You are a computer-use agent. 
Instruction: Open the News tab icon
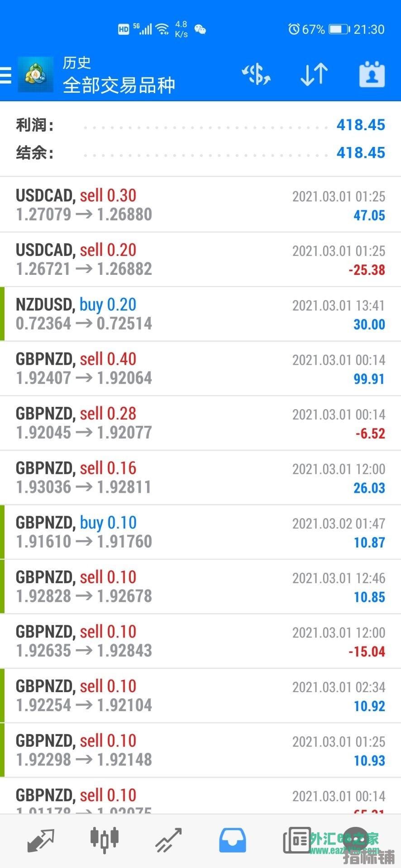click(297, 840)
